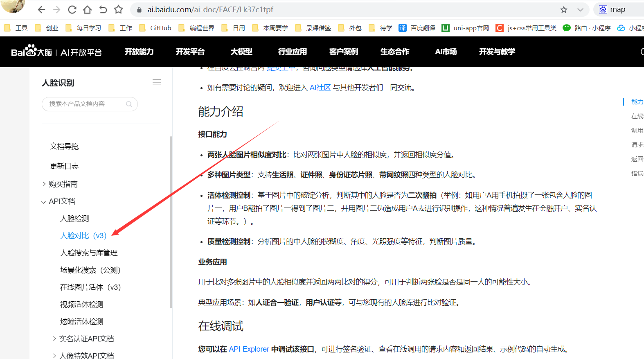Image resolution: width=644 pixels, height=359 pixels.
Task: Open the 开放能力 navigation menu
Action: pos(139,52)
